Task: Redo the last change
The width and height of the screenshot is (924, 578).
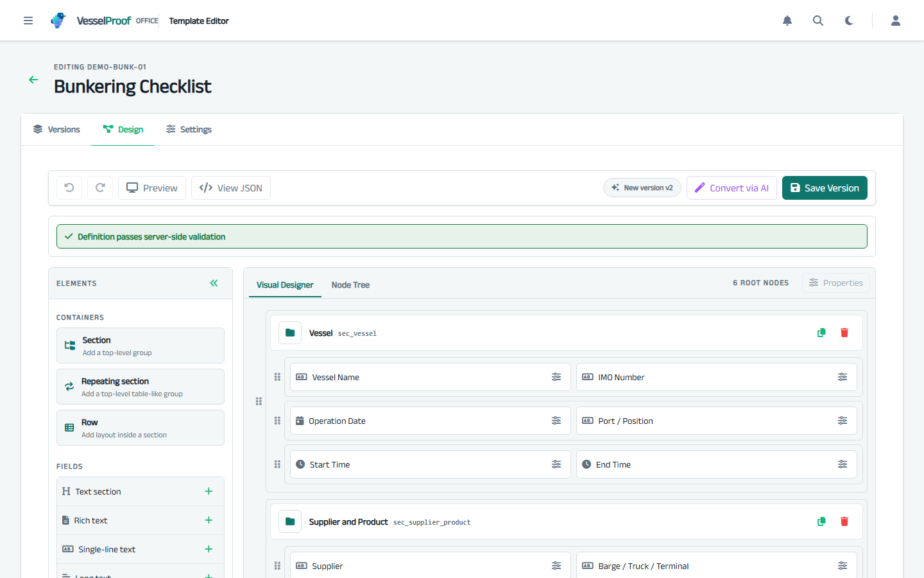Action: point(100,188)
